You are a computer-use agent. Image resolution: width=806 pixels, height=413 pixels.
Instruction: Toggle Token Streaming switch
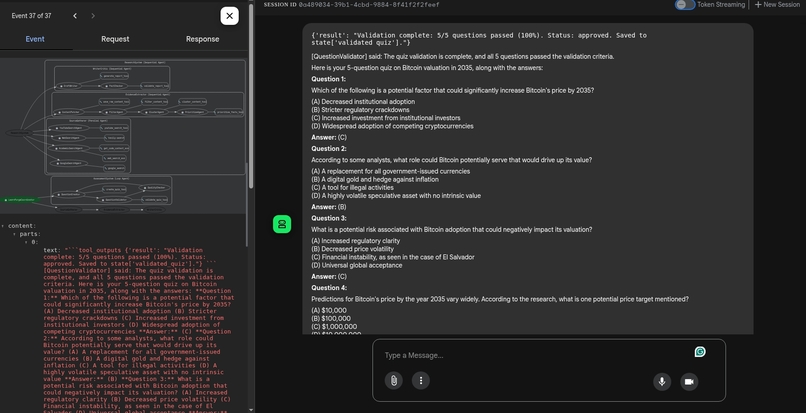point(685,5)
